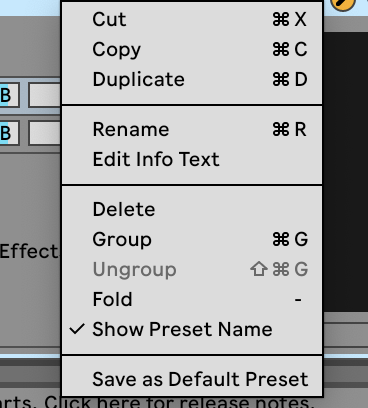The width and height of the screenshot is (368, 408).
Task: Click the Effect label area on left
Action: pyautogui.click(x=29, y=251)
